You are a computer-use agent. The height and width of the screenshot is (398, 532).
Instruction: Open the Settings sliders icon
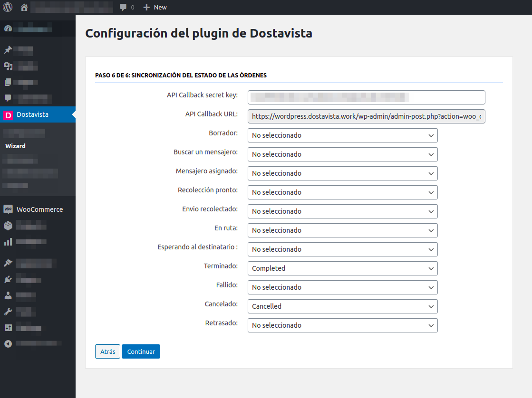tap(8, 328)
